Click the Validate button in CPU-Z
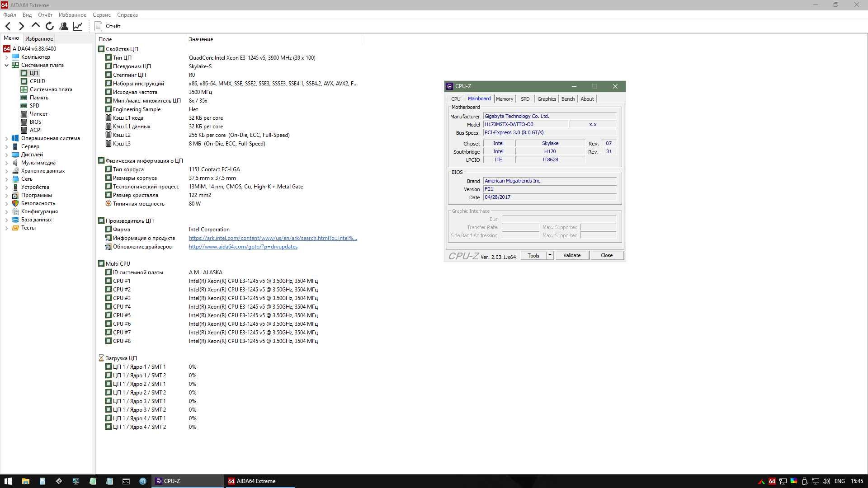The width and height of the screenshot is (868, 488). 572,256
